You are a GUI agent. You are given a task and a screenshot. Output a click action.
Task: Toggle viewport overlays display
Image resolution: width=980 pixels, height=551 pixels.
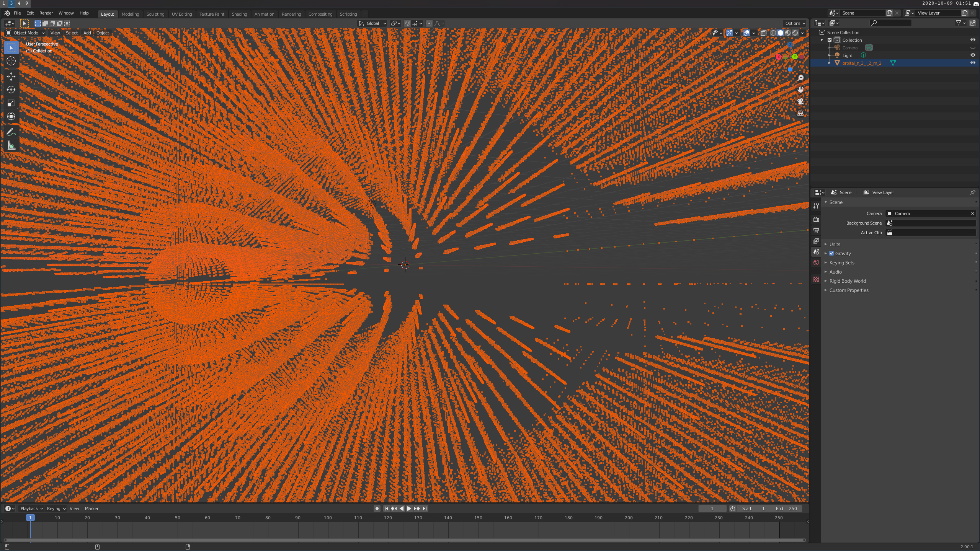point(746,33)
